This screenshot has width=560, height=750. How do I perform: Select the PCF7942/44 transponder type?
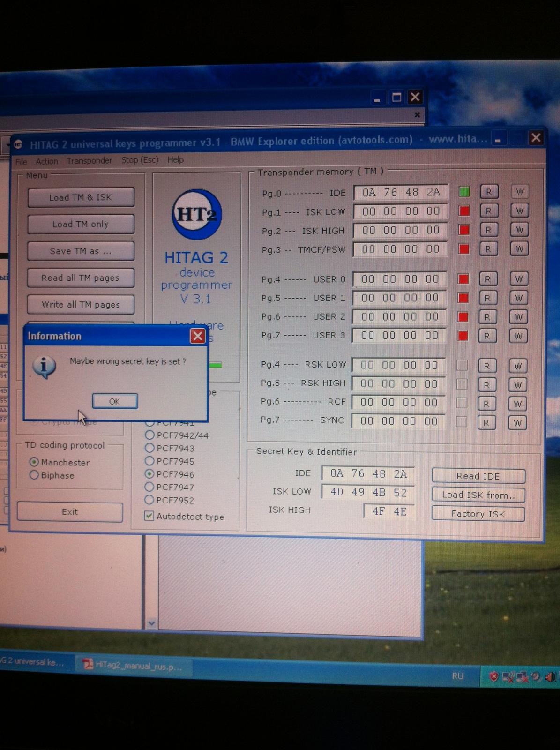point(177,435)
